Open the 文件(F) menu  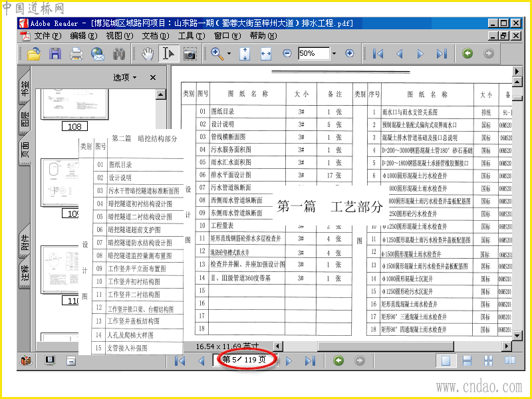(48, 36)
